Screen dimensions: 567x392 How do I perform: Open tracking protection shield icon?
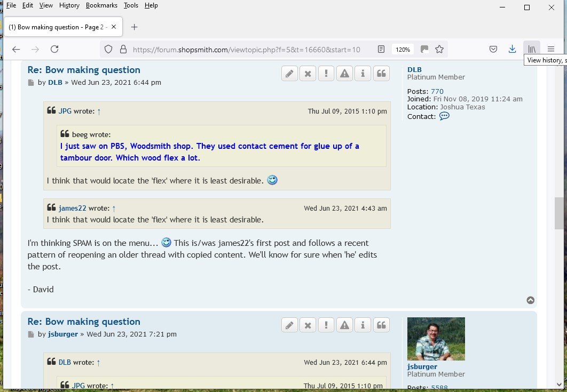tap(108, 49)
